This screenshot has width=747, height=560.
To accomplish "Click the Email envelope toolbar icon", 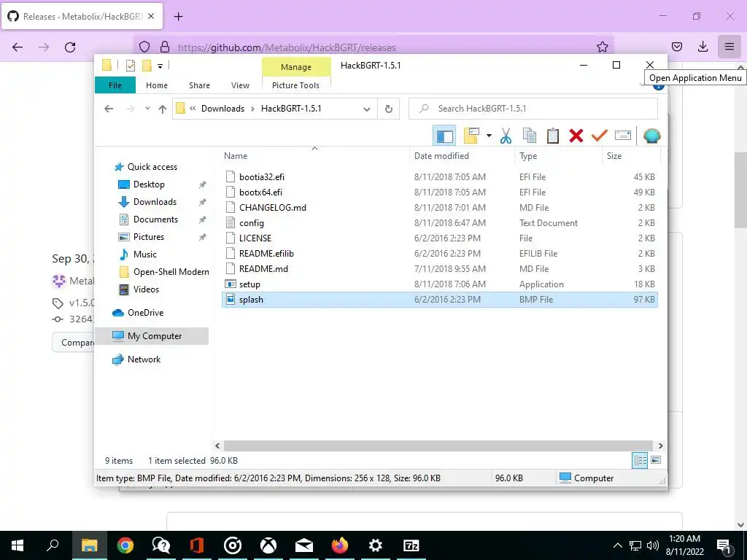I will (x=623, y=136).
